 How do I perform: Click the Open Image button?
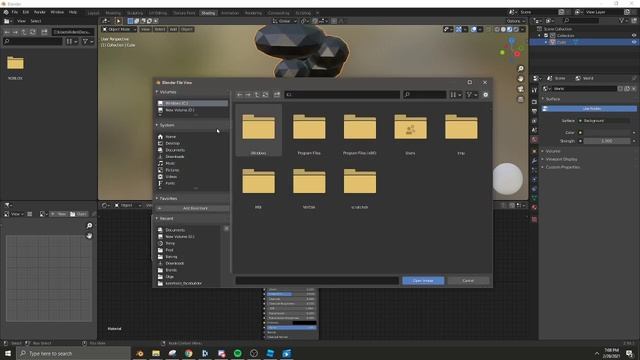[423, 281]
